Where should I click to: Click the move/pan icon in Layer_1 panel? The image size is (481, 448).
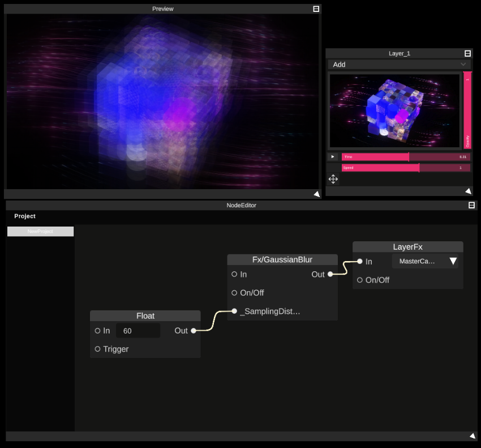333,179
